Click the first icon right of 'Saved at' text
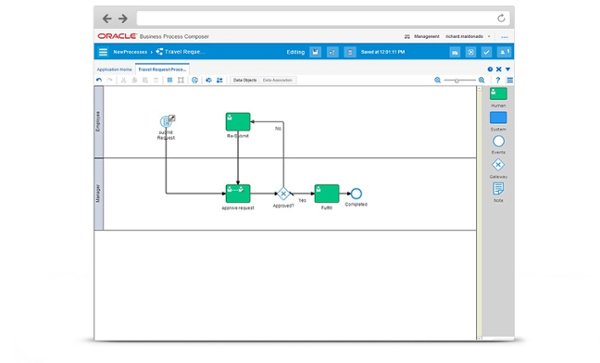This screenshot has width=600, height=363. pyautogui.click(x=455, y=52)
